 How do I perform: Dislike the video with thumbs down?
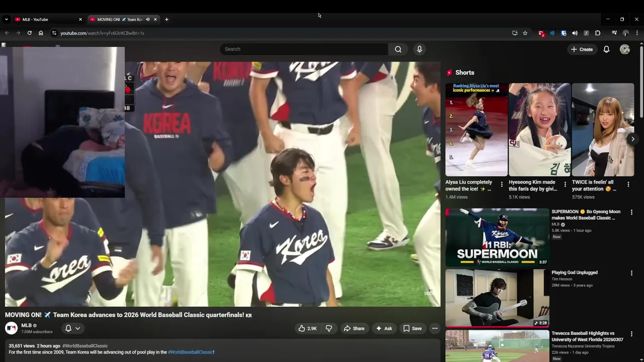pos(329,328)
